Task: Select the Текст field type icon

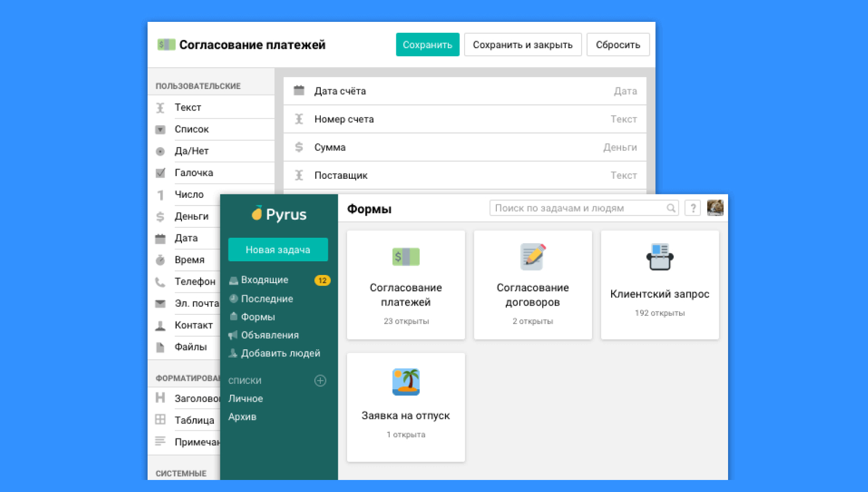Action: click(160, 108)
